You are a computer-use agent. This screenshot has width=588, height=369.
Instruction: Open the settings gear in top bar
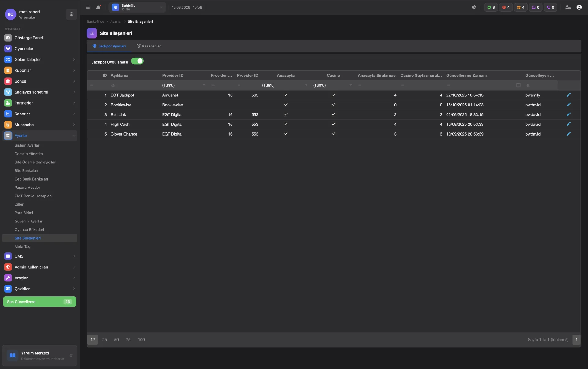coord(474,7)
